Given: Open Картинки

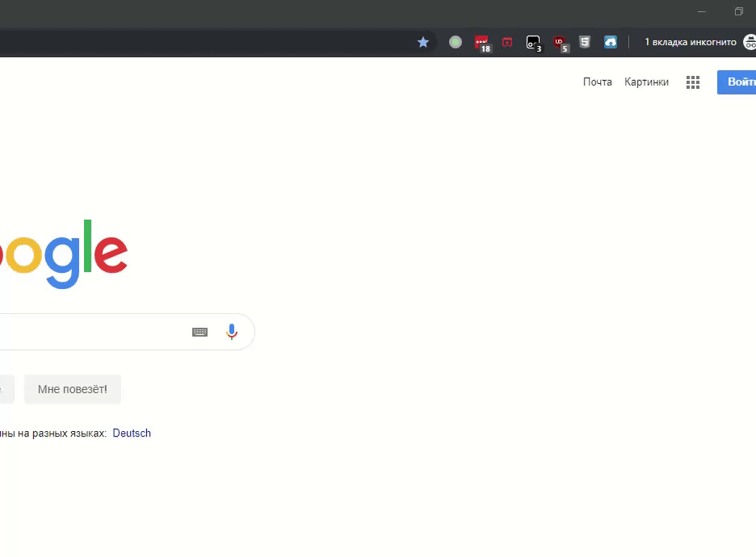Looking at the screenshot, I should tap(646, 82).
